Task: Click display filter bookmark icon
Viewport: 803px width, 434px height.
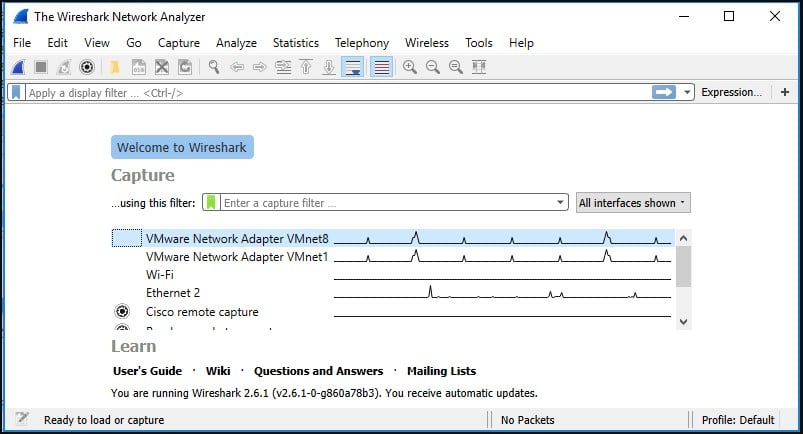Action: click(16, 93)
